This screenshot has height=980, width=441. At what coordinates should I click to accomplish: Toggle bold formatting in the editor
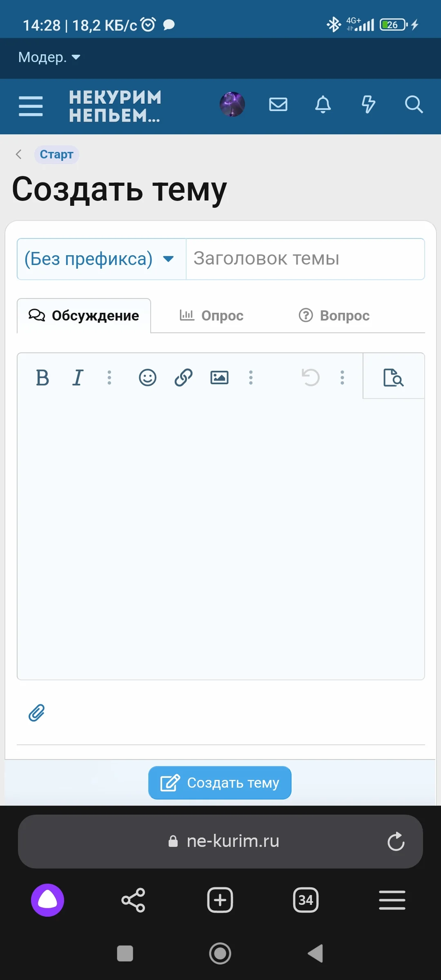pyautogui.click(x=42, y=378)
